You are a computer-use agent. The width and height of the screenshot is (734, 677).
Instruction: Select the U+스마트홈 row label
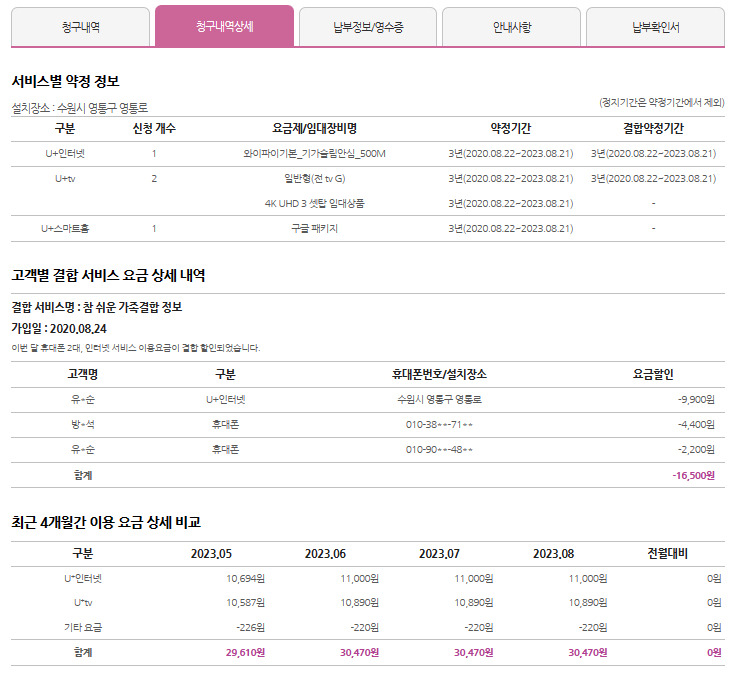pyautogui.click(x=66, y=229)
